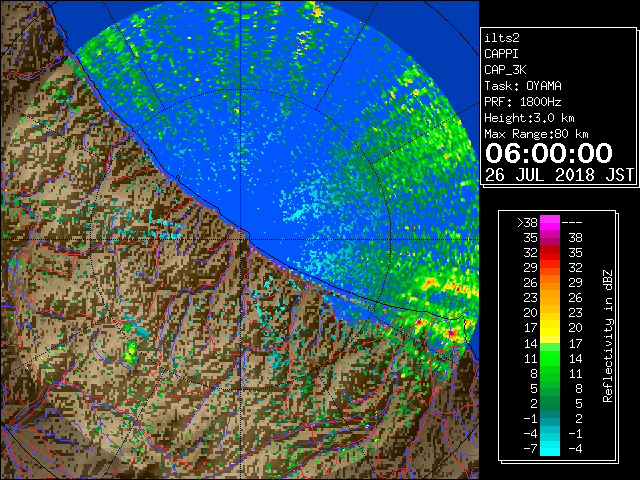
Task: Click the 'CAPPI' product label
Action: 501,54
